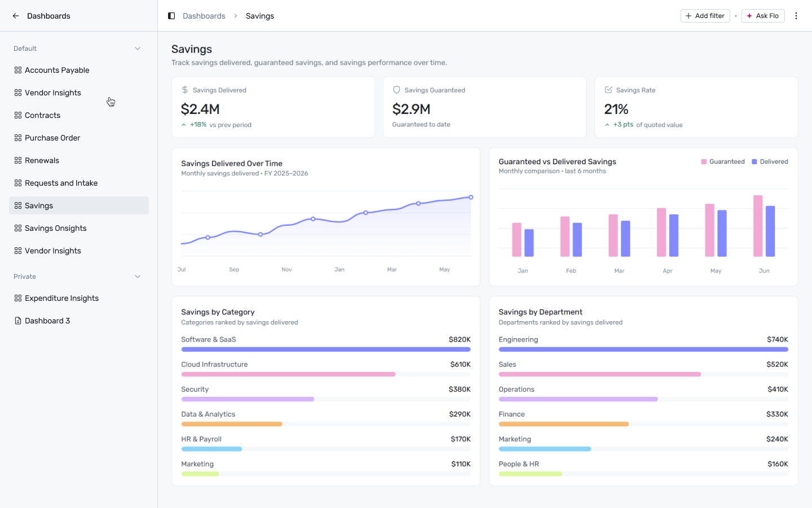Click the Renewals dashboard grid icon
Viewport: 812px width, 508px height.
18,160
